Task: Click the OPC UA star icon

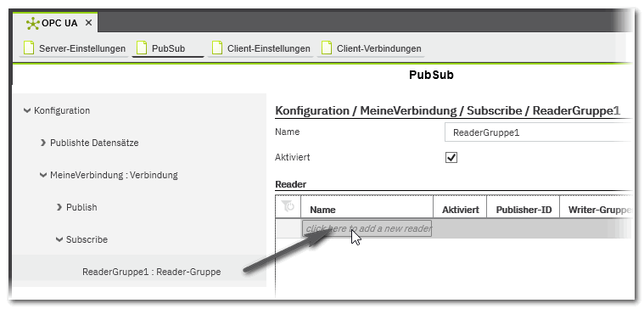Action: pyautogui.click(x=32, y=23)
